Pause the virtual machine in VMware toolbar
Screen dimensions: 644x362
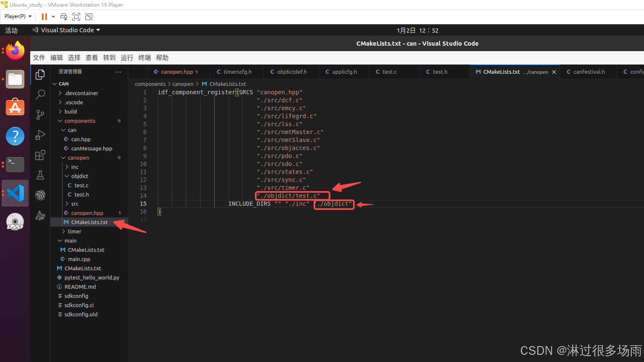pyautogui.click(x=44, y=17)
